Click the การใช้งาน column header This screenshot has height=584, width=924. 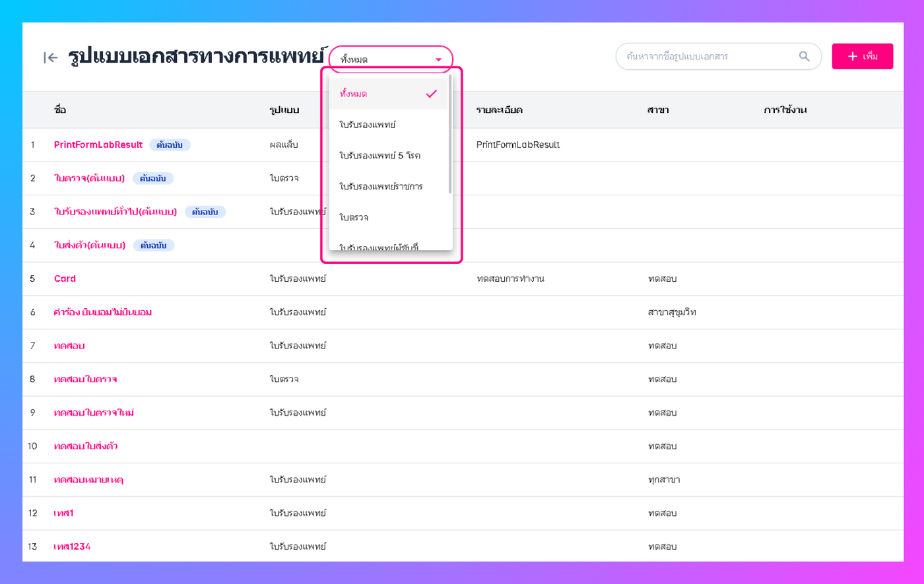(785, 110)
